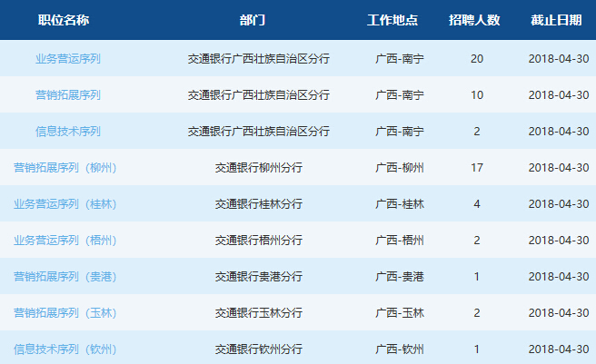Click deadline 2018-04-30 in the 桂林 row

click(x=559, y=204)
